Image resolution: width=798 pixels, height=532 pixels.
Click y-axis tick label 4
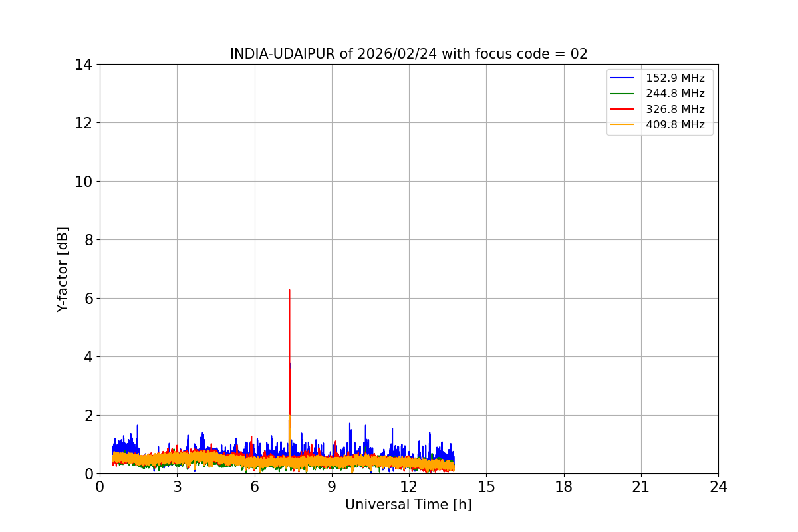pos(88,357)
